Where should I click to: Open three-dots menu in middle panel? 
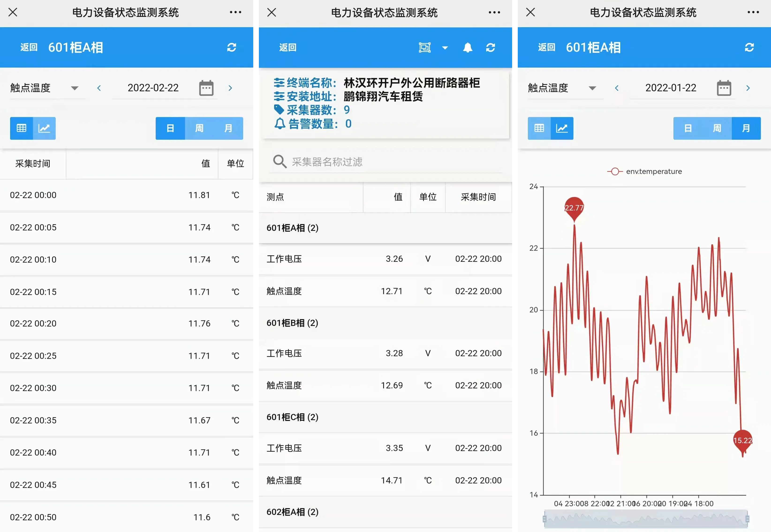[x=494, y=13]
